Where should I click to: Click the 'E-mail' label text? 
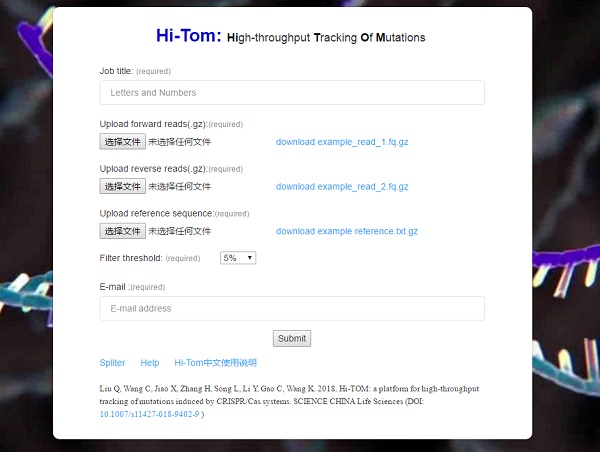[112, 287]
